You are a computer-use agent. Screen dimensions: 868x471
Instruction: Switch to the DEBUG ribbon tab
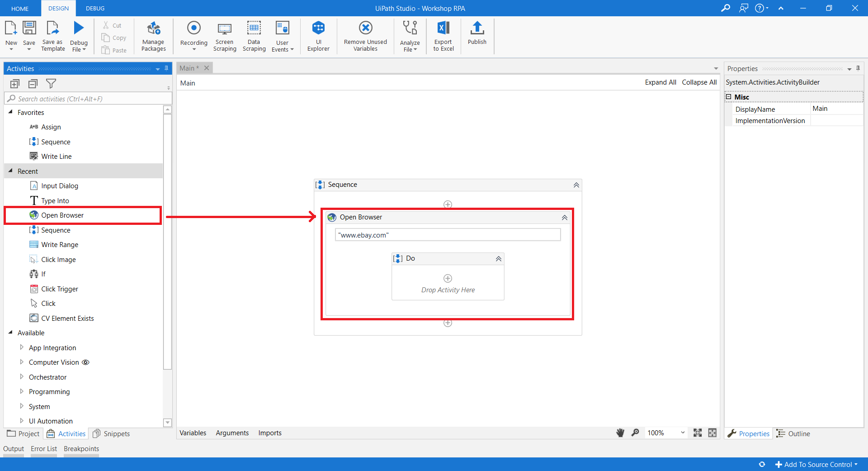tap(95, 8)
